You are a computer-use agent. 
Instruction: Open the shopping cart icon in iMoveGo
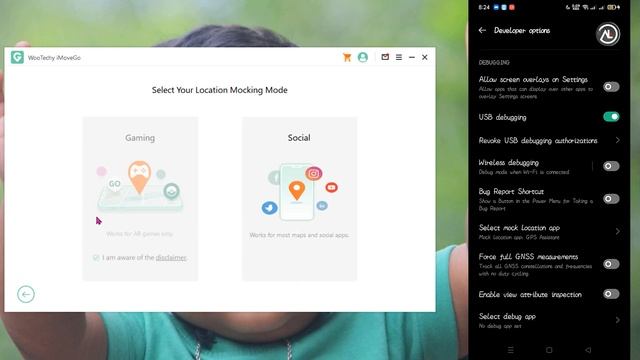347,58
